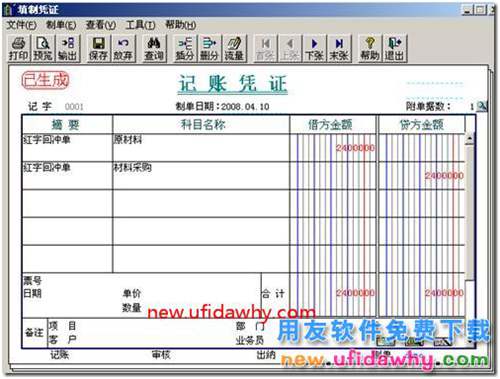Click the 客户 label in remarks section

point(62,340)
